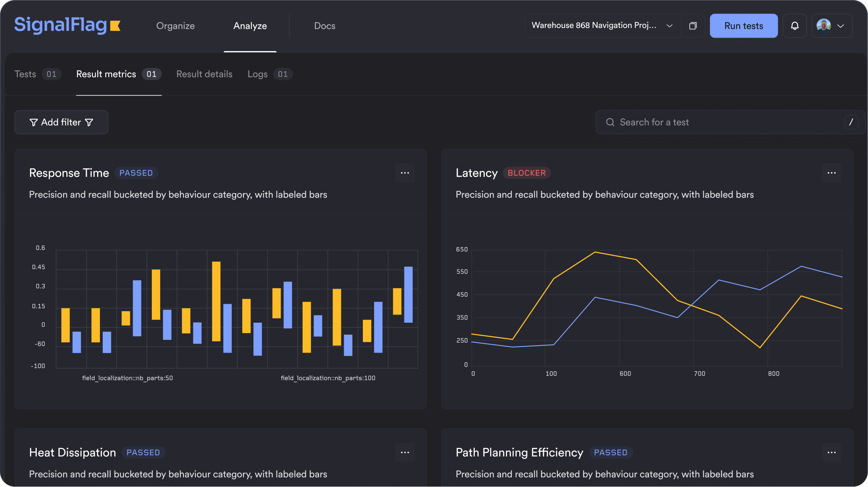Focus the Search for a test field

(730, 122)
